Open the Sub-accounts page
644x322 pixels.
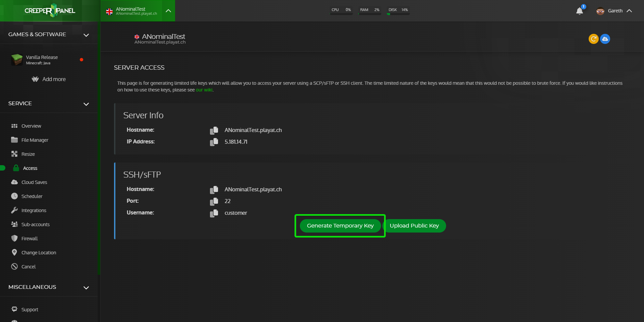pos(36,224)
